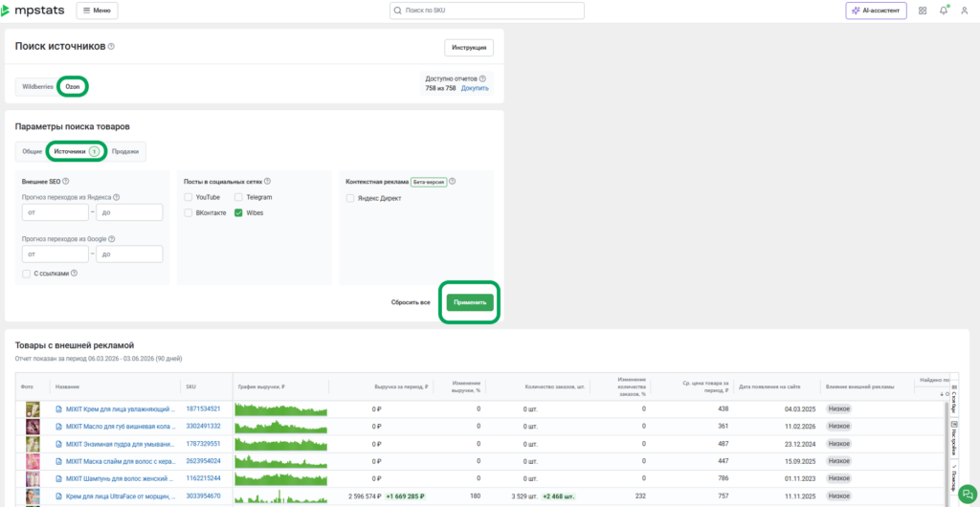980x507 pixels.
Task: Open the apps grid icon in the header
Action: [923, 11]
